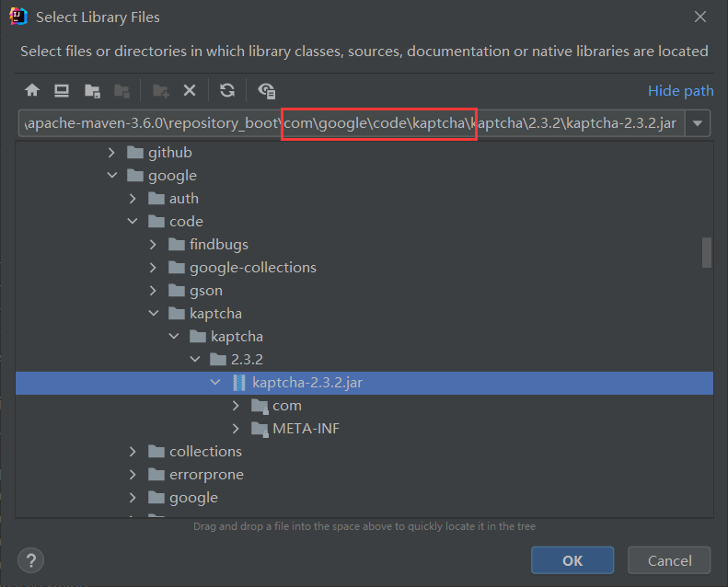Expand the com folder inside jar

236,405
